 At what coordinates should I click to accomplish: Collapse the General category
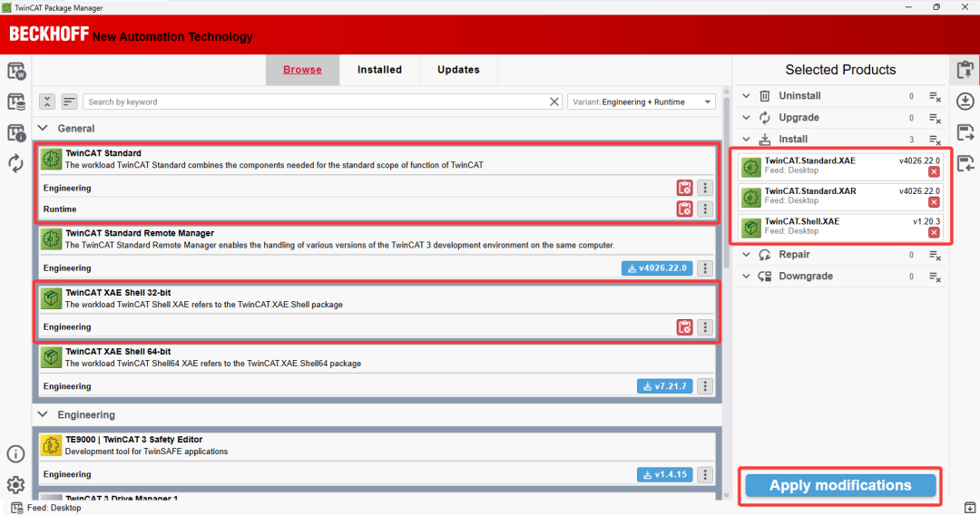[43, 128]
